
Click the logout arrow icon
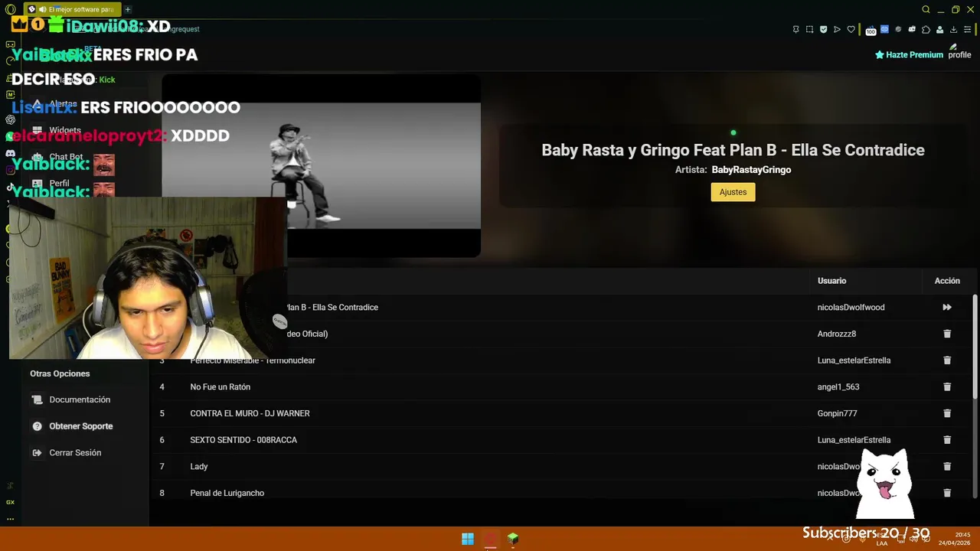(x=37, y=453)
